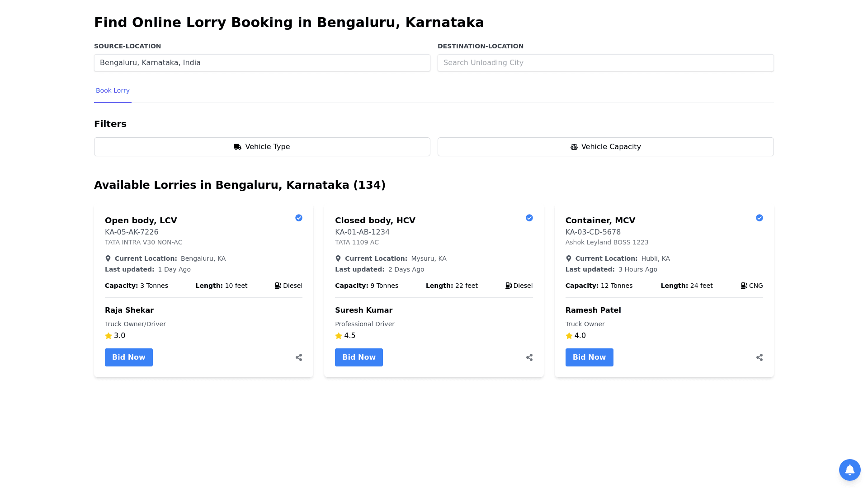The height and width of the screenshot is (488, 868).
Task: Open the Vehicle Type filter dropdown
Action: pos(262,147)
